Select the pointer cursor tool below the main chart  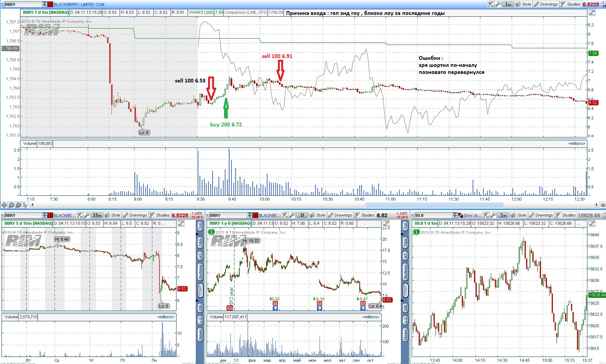pyautogui.click(x=25, y=205)
